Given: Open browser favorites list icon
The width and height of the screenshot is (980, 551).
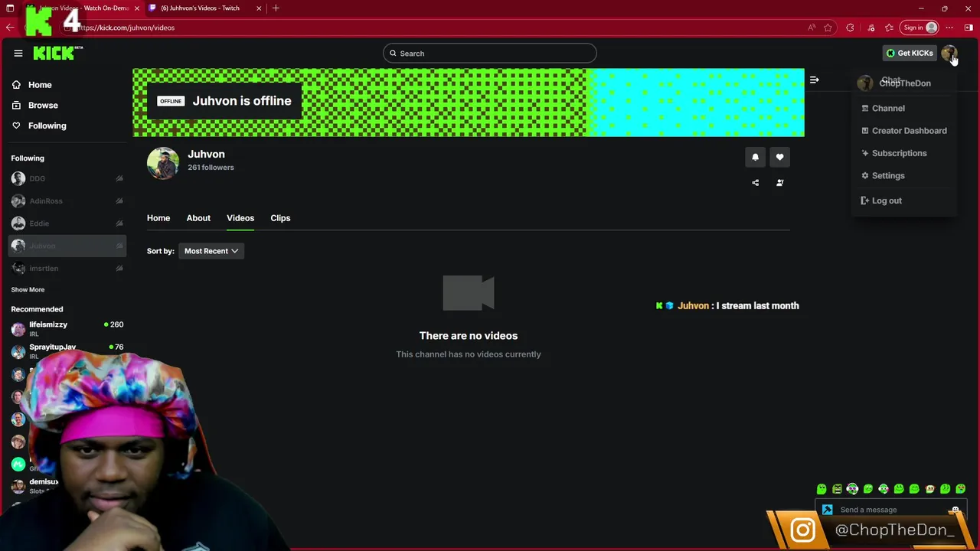Looking at the screenshot, I should click(x=889, y=28).
